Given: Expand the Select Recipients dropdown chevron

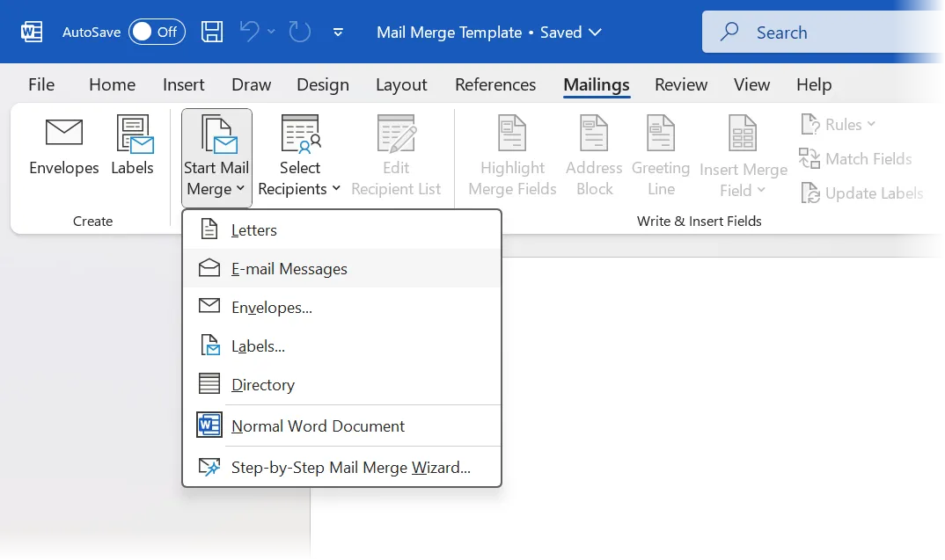Looking at the screenshot, I should (336, 188).
